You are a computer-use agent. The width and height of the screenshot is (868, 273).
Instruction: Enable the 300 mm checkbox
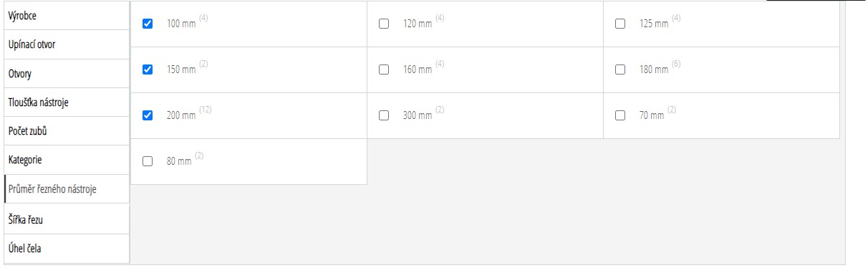[384, 115]
